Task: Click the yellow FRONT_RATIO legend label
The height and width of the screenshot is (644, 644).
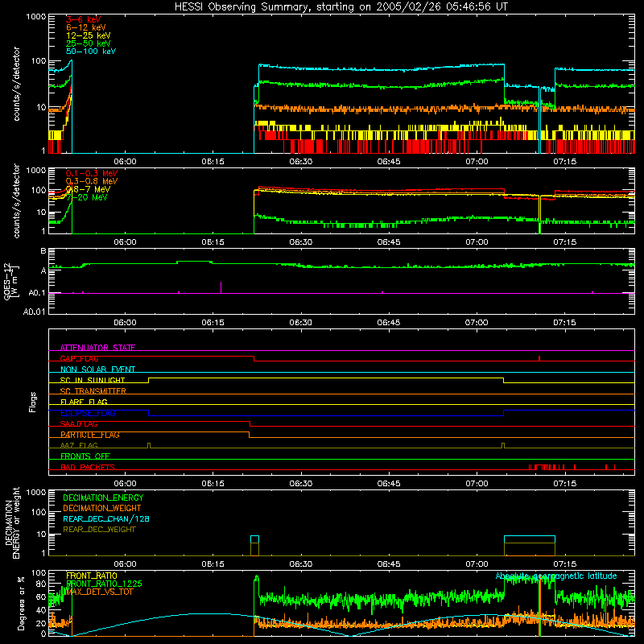Action: 92,576
